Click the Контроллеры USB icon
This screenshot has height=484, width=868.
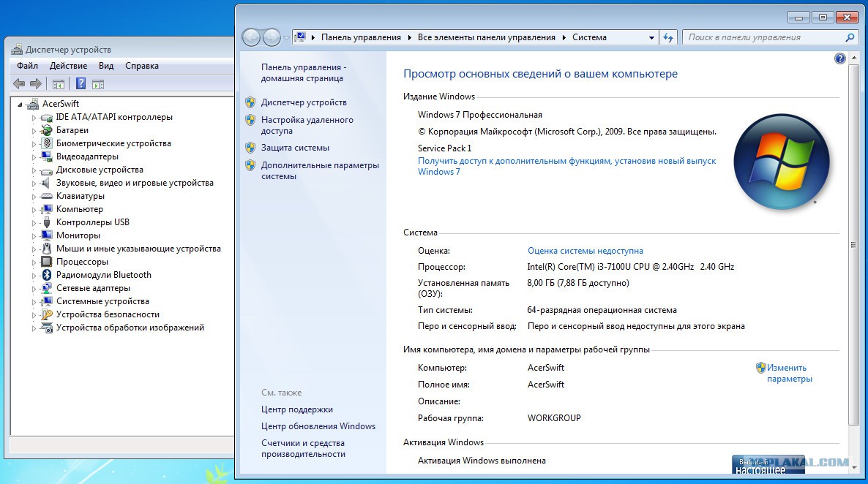(47, 222)
